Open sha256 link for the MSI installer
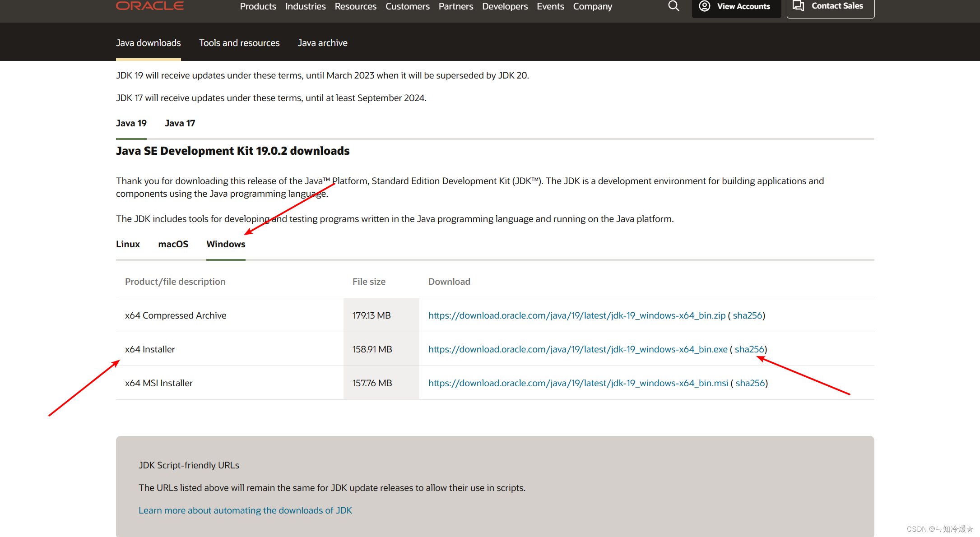Image resolution: width=980 pixels, height=537 pixels. click(750, 383)
